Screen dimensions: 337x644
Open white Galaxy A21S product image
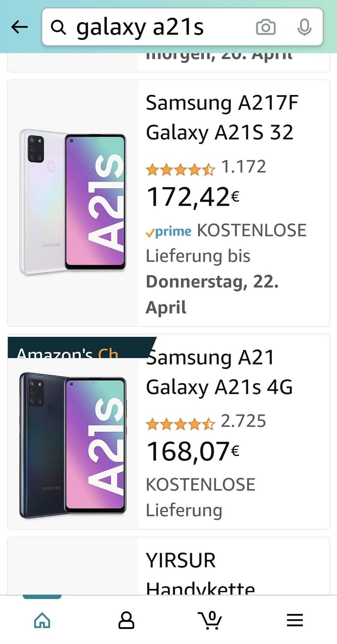click(x=73, y=202)
